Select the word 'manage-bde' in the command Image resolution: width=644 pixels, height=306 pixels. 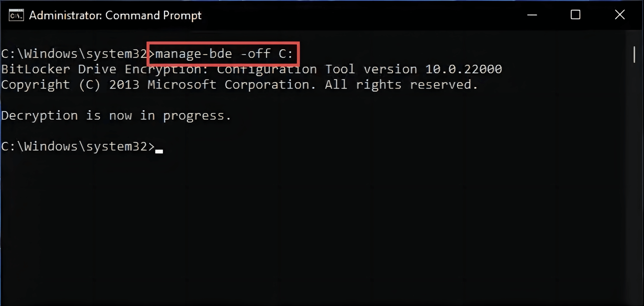[194, 54]
